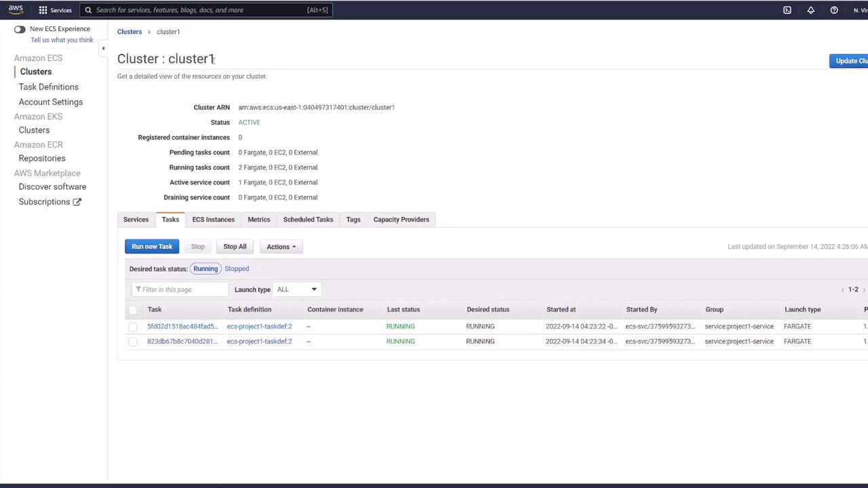Image resolution: width=868 pixels, height=488 pixels.
Task: Follow the Clusters breadcrumb link
Action: [x=130, y=32]
